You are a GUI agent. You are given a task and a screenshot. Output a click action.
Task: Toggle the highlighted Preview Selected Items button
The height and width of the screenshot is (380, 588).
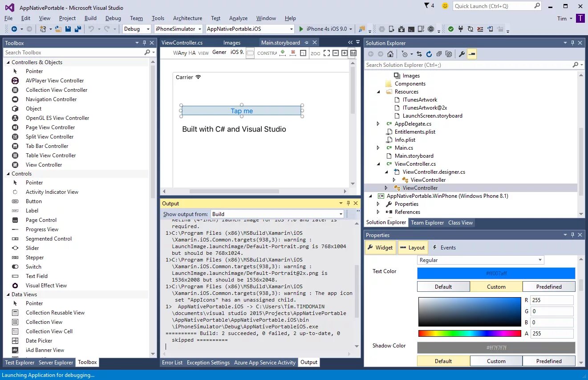coord(472,54)
